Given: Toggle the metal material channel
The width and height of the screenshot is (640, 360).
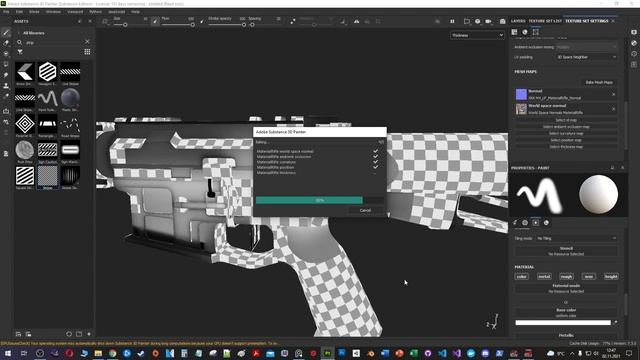Looking at the screenshot, I should coord(544,276).
